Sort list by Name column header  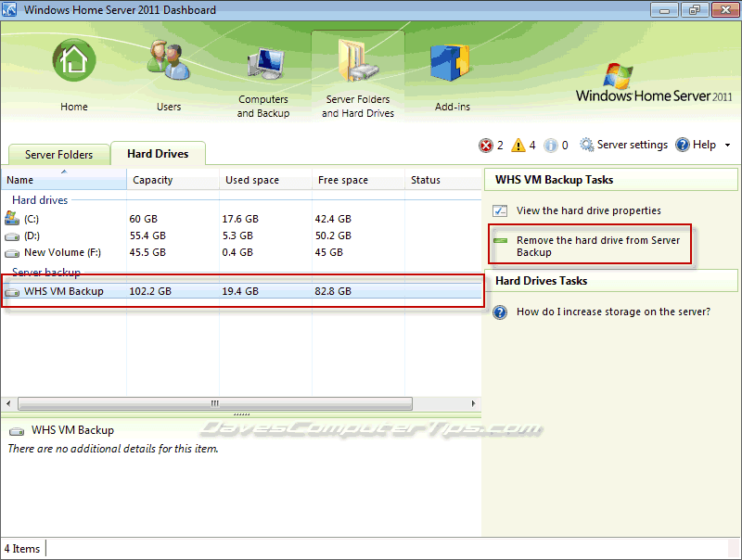pyautogui.click(x=64, y=180)
